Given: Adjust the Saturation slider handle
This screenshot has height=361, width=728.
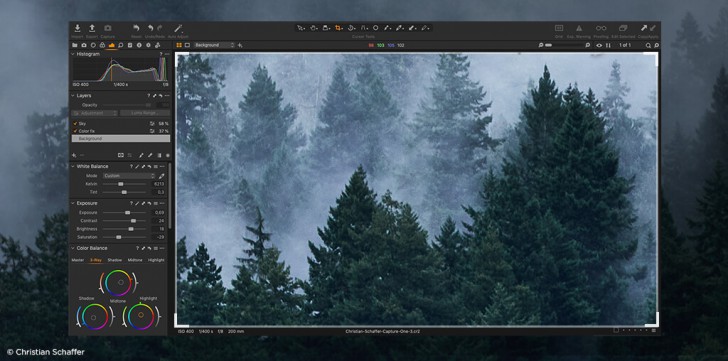Looking at the screenshot, I should click(x=118, y=237).
